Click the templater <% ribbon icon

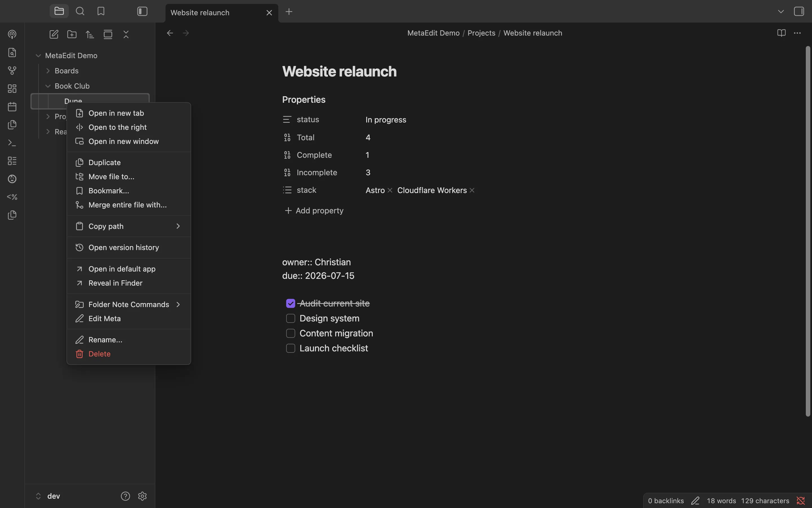(12, 197)
